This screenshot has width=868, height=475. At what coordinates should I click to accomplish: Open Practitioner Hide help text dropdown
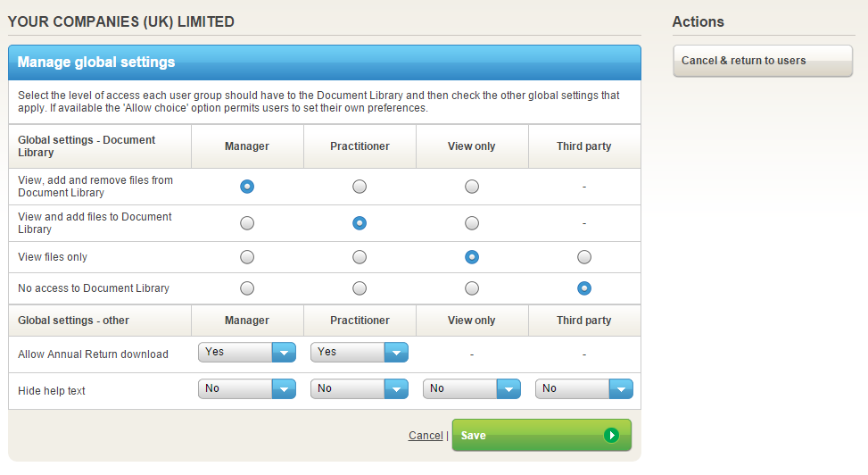[x=359, y=389]
